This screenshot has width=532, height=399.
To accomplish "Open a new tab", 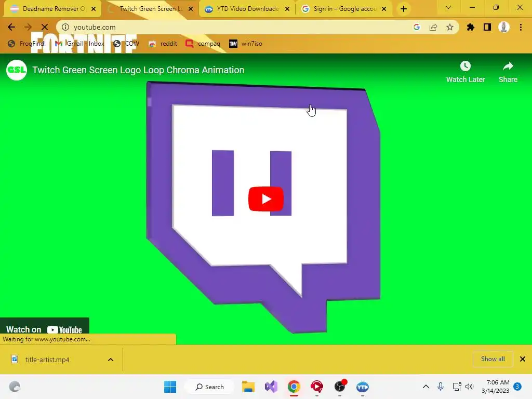I will coord(403,9).
